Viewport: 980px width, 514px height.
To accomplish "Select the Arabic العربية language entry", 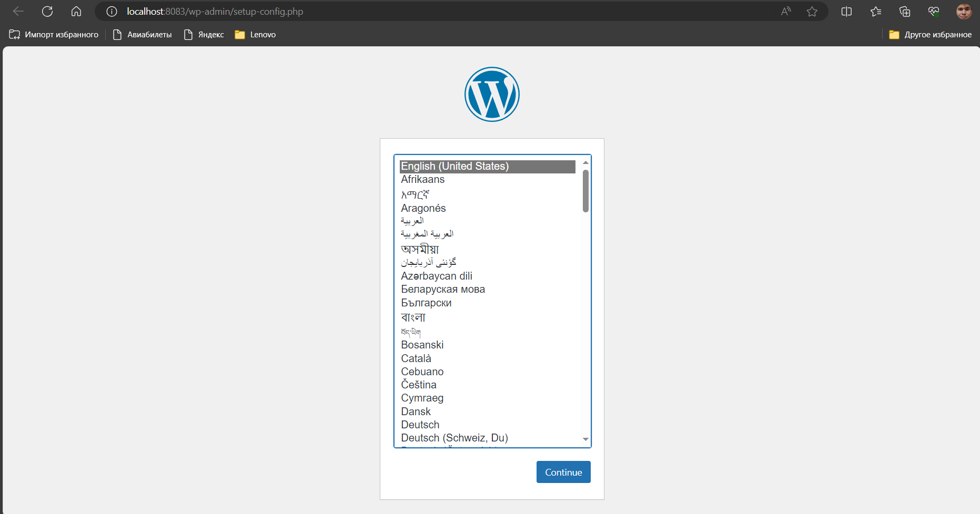I will click(487, 221).
